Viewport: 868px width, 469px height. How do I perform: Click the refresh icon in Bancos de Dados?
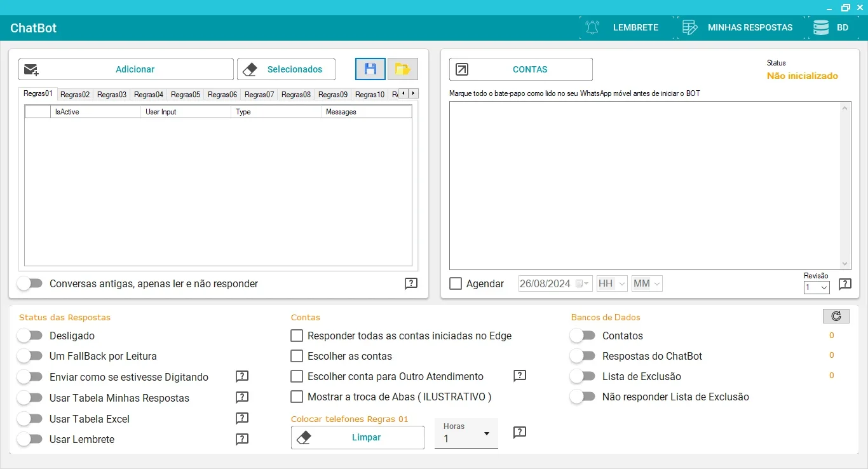836,316
